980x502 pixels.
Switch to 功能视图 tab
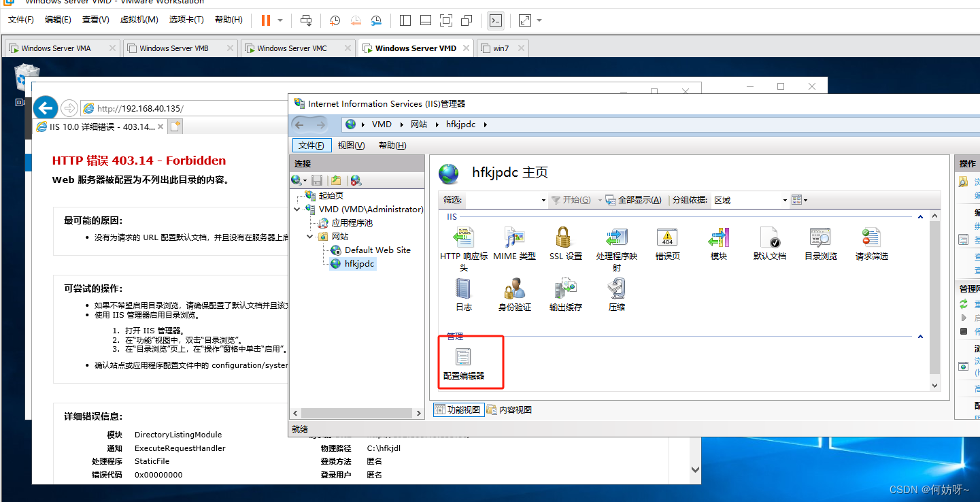coord(458,409)
